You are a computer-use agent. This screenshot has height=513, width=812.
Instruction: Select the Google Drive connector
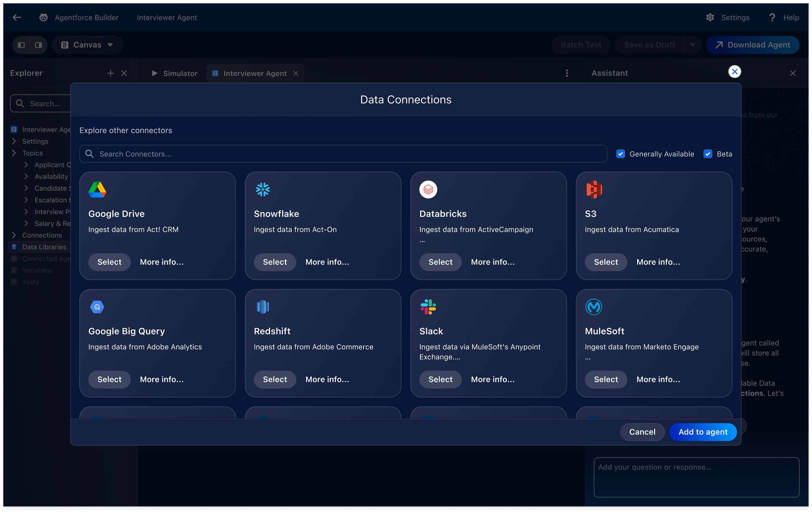pyautogui.click(x=109, y=262)
